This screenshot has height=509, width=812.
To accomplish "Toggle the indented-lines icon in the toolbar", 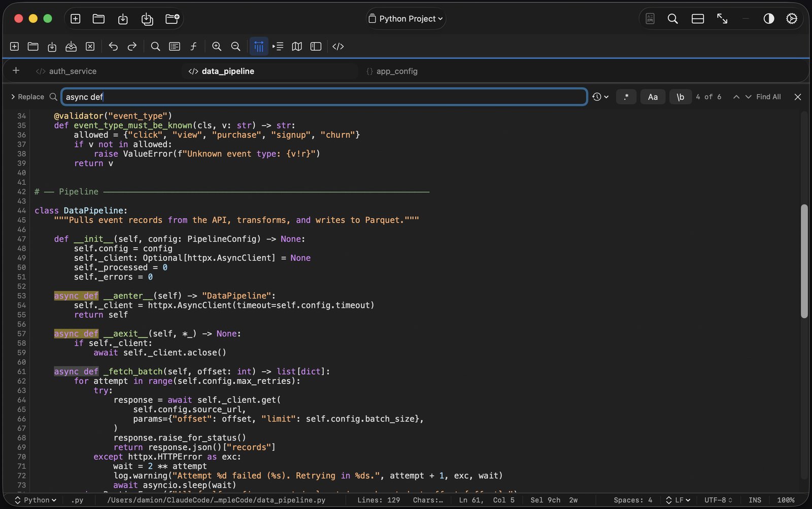I will (278, 47).
